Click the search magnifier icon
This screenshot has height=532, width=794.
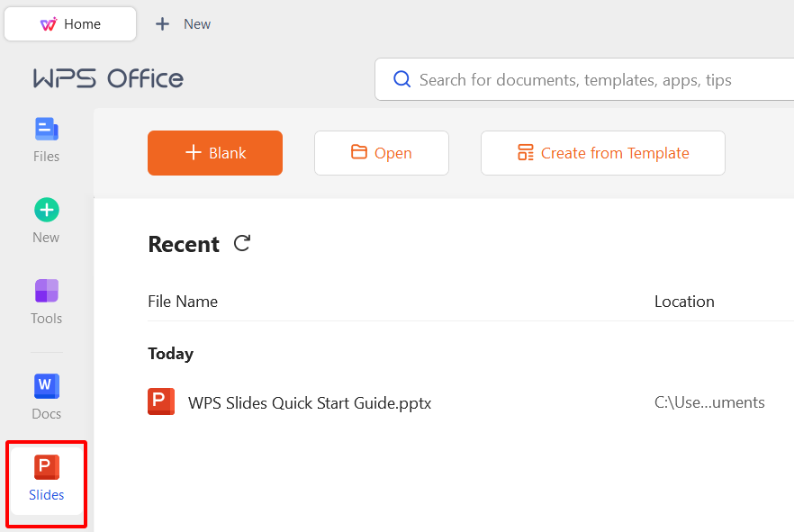[x=402, y=80]
